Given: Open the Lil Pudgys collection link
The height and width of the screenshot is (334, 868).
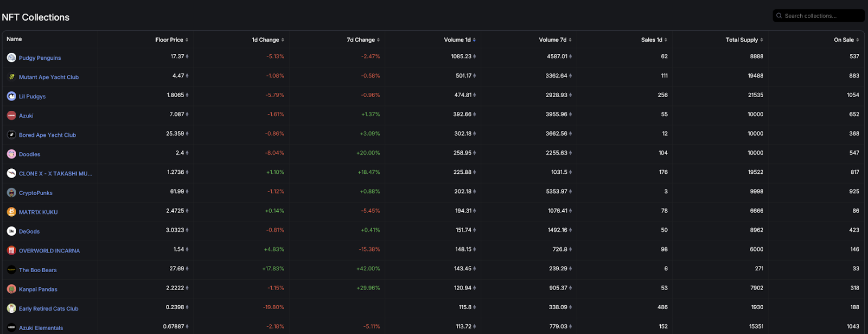Looking at the screenshot, I should pyautogui.click(x=32, y=97).
